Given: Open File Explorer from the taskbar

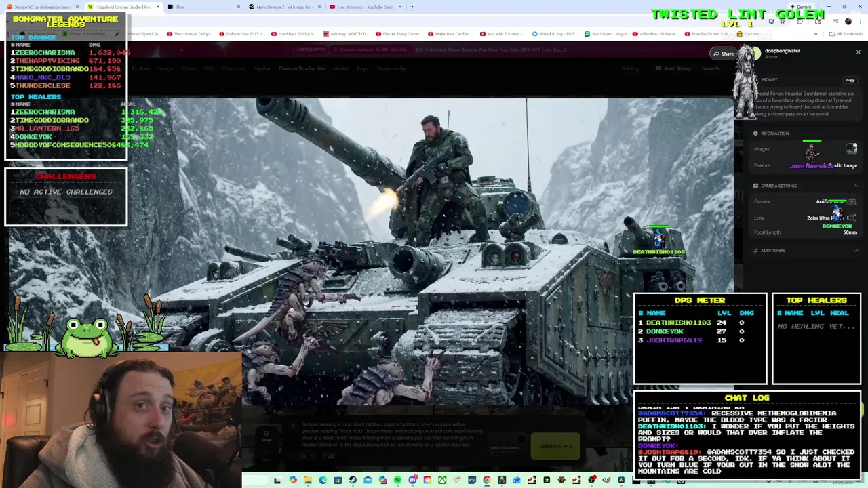Looking at the screenshot, I should [308, 480].
